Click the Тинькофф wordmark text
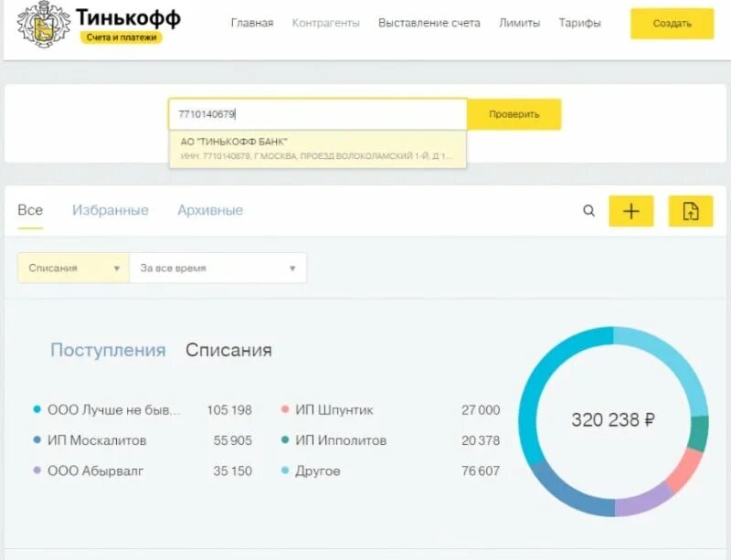The width and height of the screenshot is (731, 560). 128,17
